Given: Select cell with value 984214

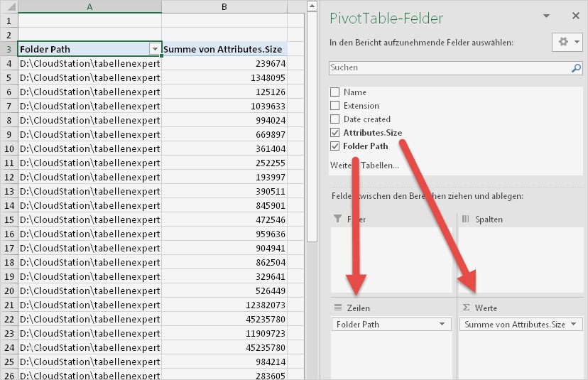Looking at the screenshot, I should pyautogui.click(x=224, y=362).
